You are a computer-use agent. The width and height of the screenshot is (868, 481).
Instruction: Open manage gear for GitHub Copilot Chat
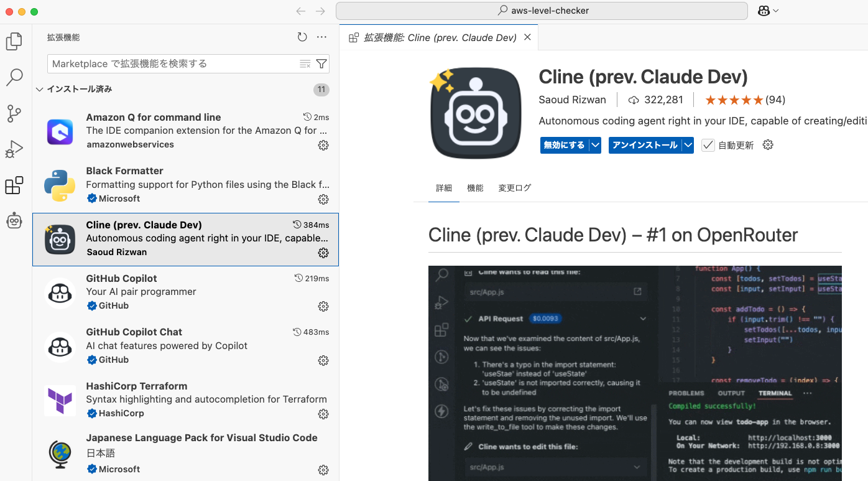323,360
